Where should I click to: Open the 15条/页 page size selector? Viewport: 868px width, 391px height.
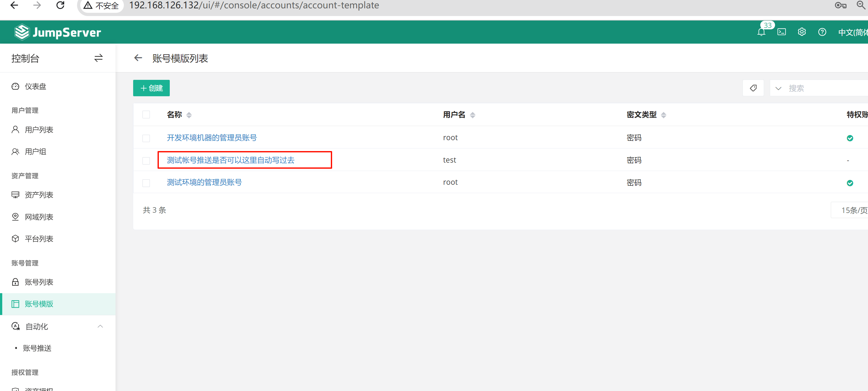[x=853, y=210]
